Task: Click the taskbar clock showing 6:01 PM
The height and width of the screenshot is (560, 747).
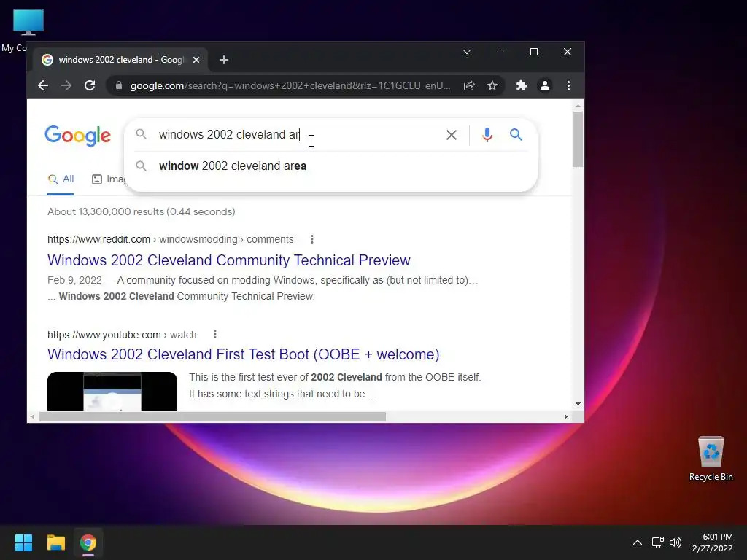Action: pyautogui.click(x=712, y=542)
